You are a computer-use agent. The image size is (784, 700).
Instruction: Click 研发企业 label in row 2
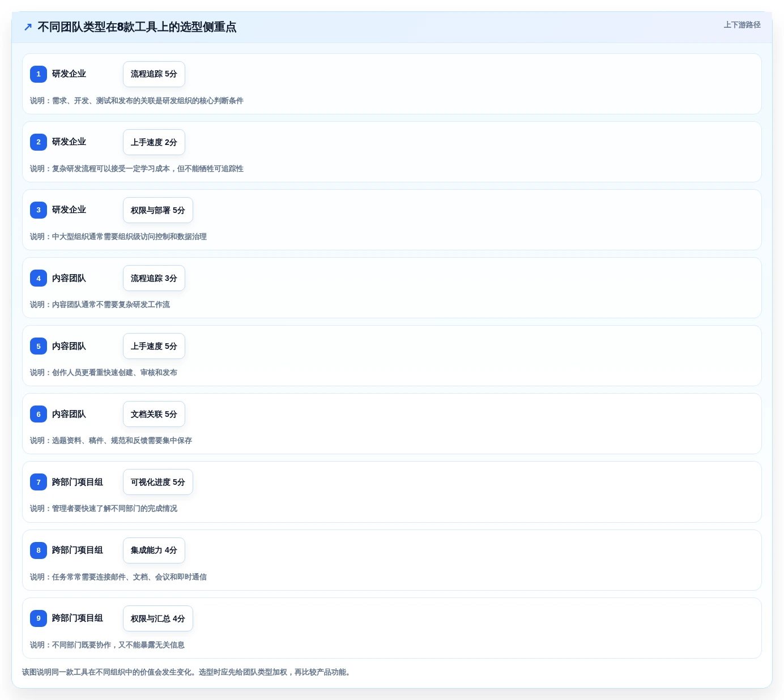(x=69, y=142)
